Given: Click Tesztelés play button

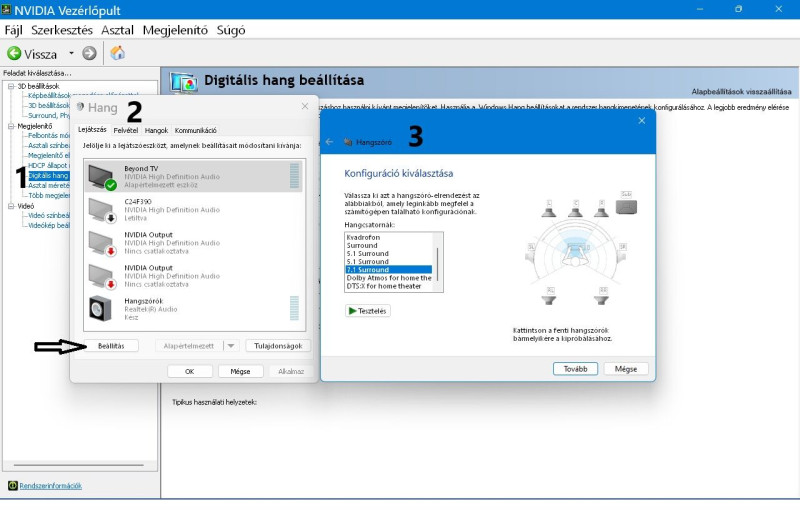Looking at the screenshot, I should pyautogui.click(x=368, y=311).
